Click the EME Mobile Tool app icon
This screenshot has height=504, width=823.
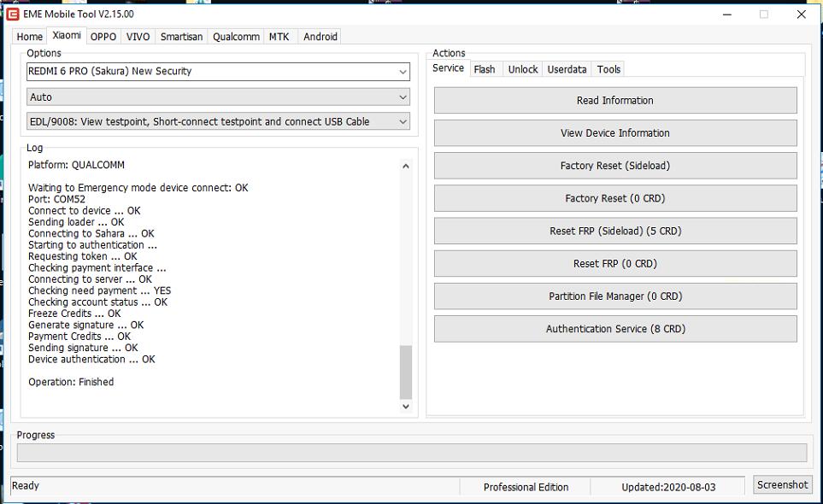tap(13, 15)
